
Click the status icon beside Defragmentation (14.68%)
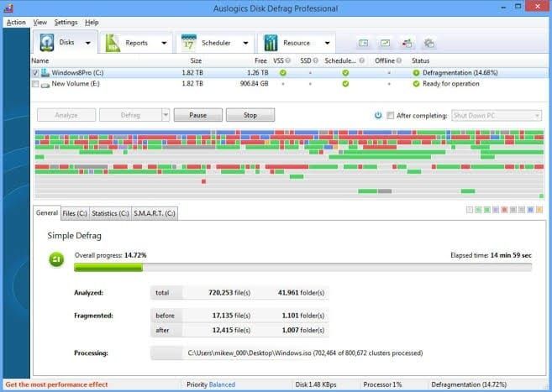point(416,73)
